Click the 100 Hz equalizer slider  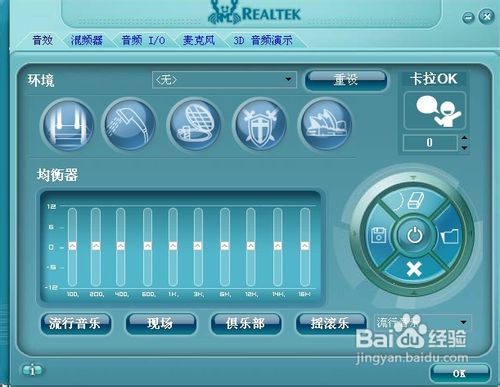(x=72, y=247)
